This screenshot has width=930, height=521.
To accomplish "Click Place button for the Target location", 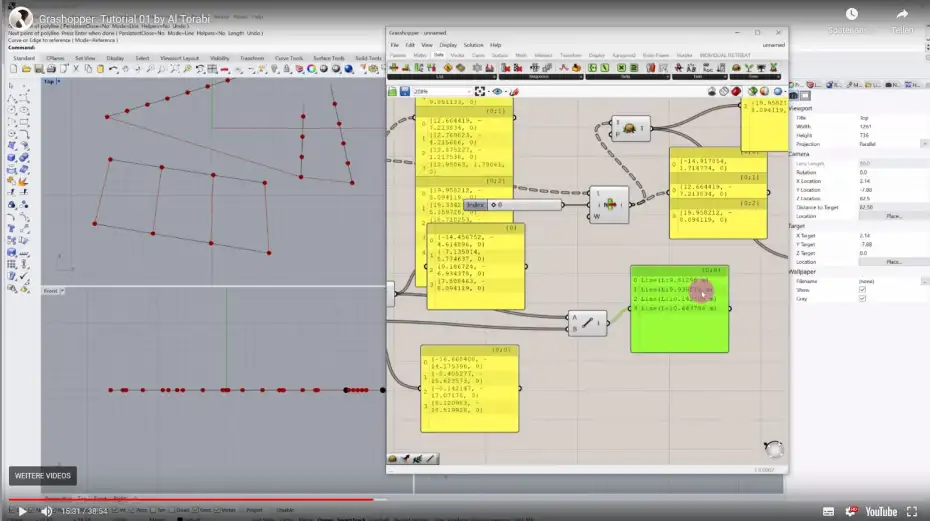I will tap(894, 262).
